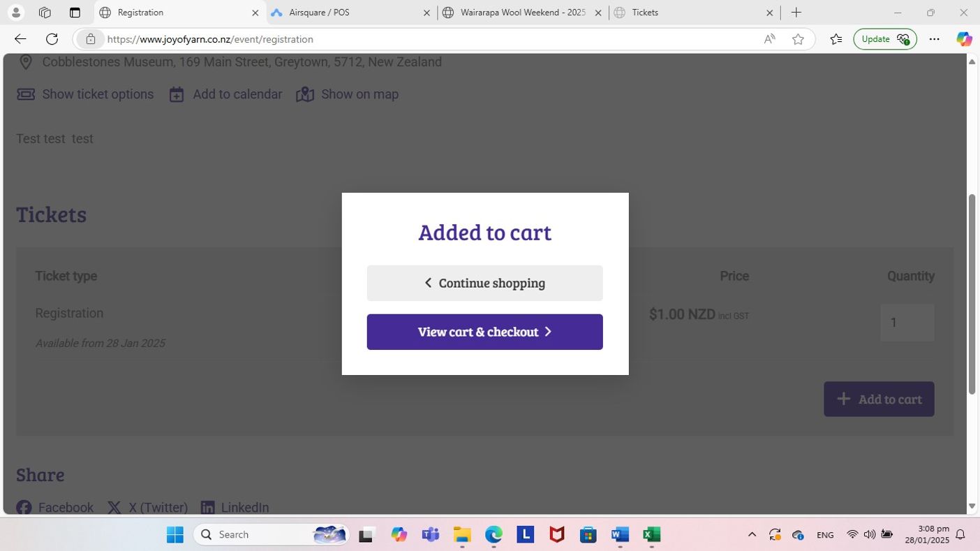The width and height of the screenshot is (980, 551).
Task: Open Excel from the taskbar
Action: click(x=651, y=535)
